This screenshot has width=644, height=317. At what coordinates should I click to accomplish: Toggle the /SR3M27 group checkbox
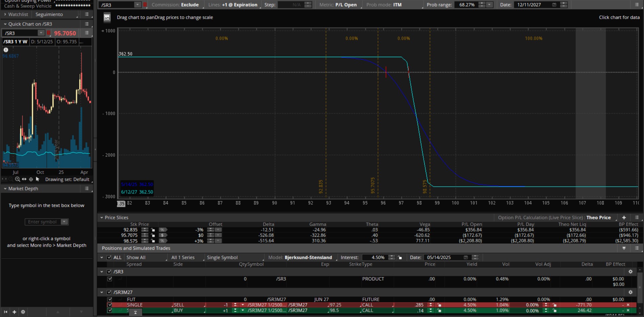tap(109, 292)
